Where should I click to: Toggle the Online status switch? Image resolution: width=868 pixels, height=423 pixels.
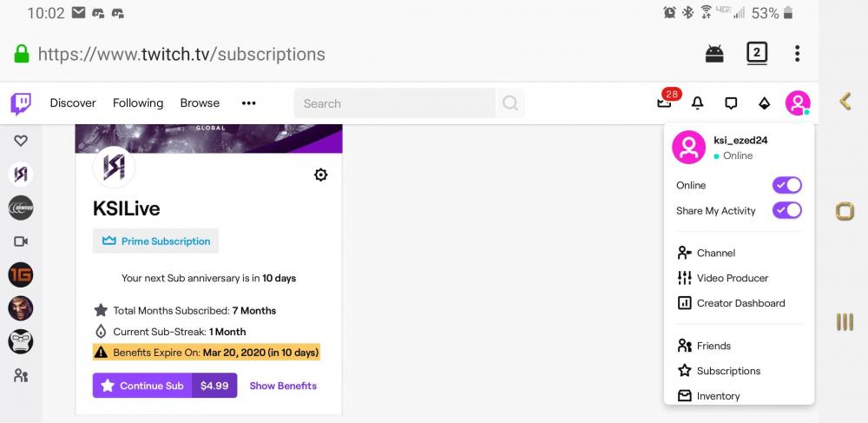[x=786, y=185]
